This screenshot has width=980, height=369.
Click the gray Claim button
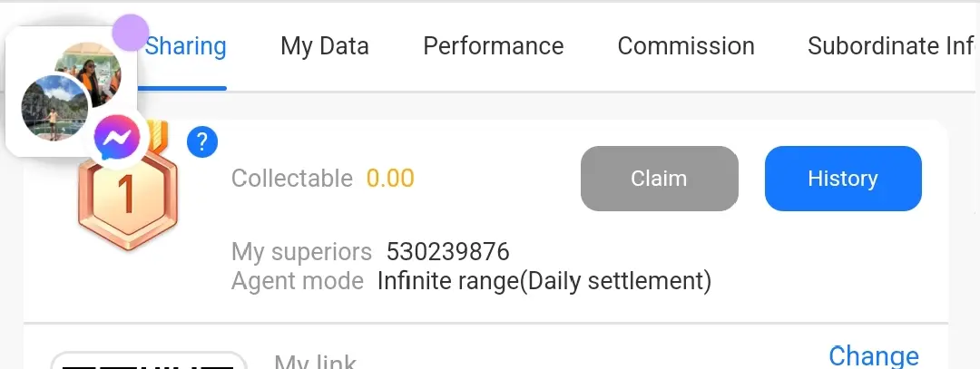click(x=660, y=179)
